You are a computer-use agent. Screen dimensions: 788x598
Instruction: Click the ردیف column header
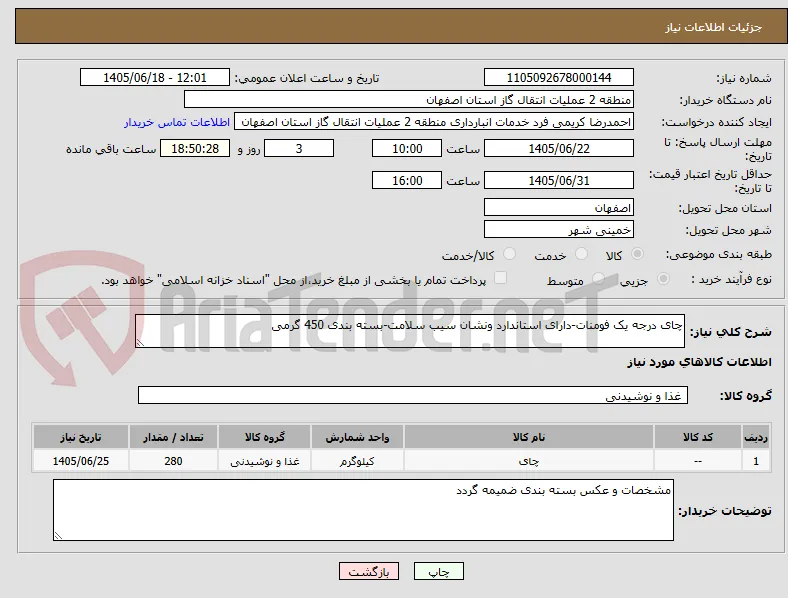(756, 437)
